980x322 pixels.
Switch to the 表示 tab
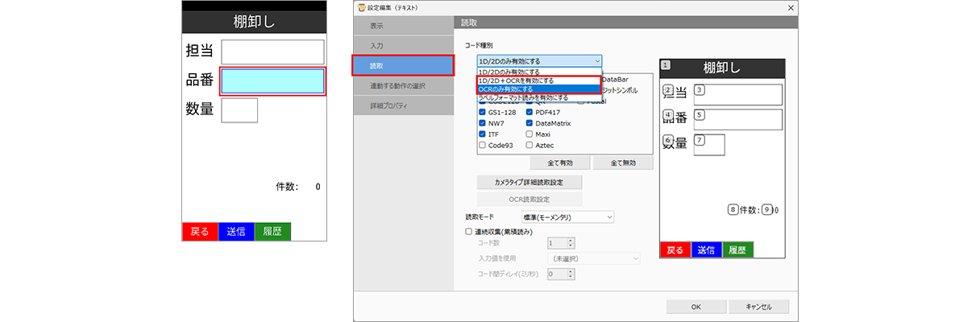[399, 27]
